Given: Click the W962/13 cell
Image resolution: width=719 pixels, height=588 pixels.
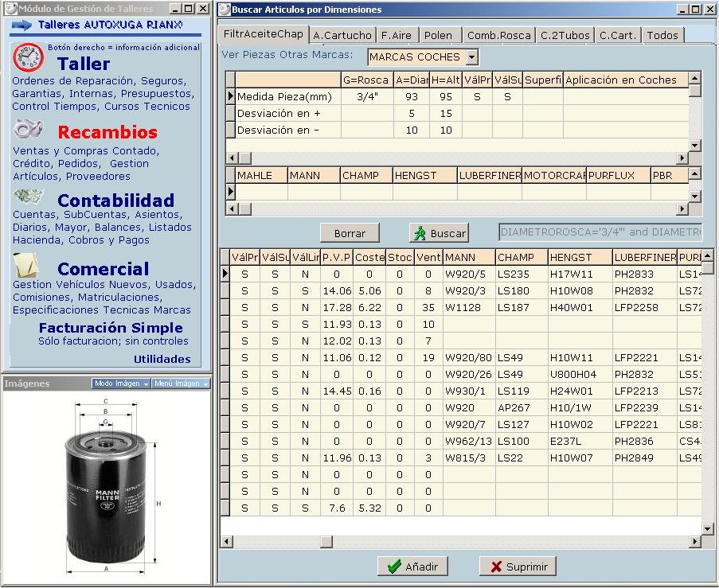Looking at the screenshot, I should click(469, 442).
